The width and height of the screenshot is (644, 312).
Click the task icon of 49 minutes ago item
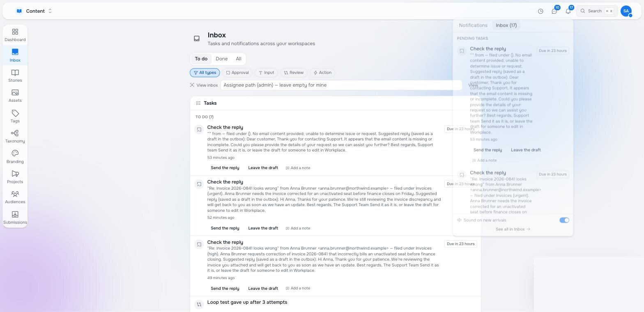(x=199, y=245)
